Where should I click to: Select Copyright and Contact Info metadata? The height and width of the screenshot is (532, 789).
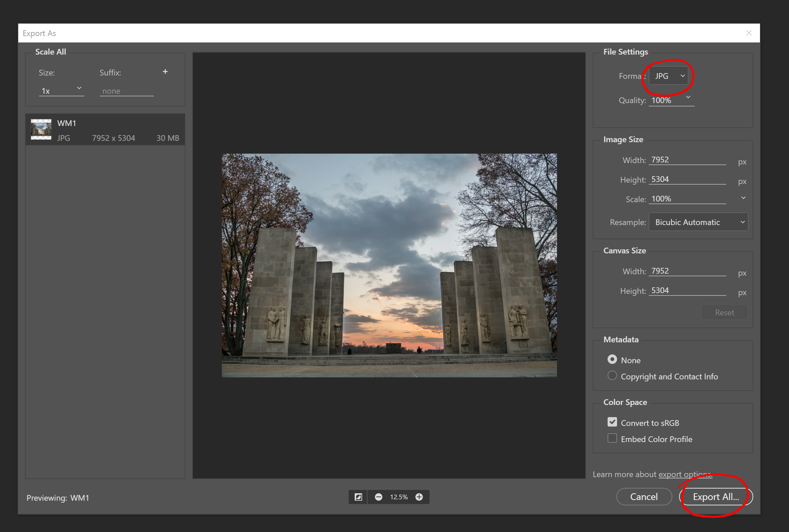(x=612, y=375)
